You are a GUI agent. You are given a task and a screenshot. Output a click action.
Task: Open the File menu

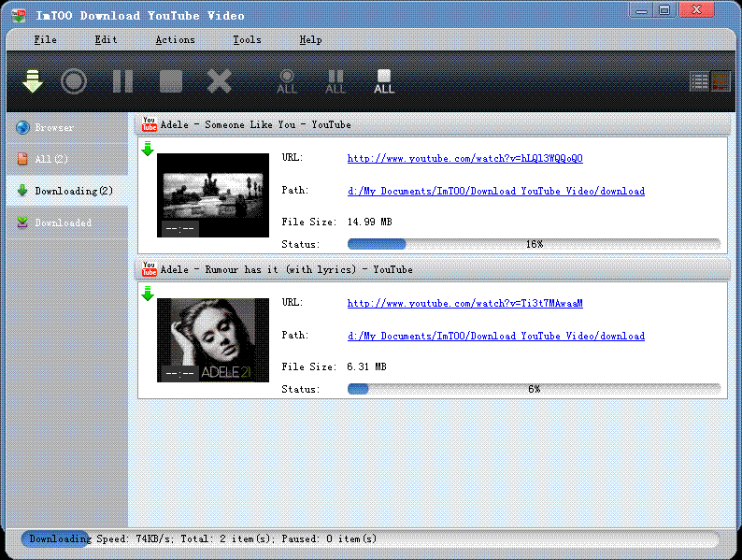pyautogui.click(x=45, y=40)
